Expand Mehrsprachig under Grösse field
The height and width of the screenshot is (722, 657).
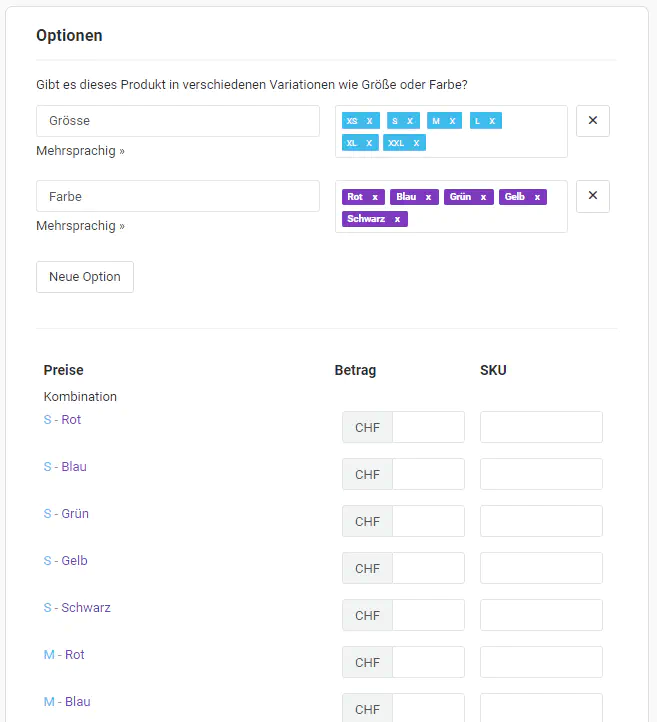pos(80,151)
